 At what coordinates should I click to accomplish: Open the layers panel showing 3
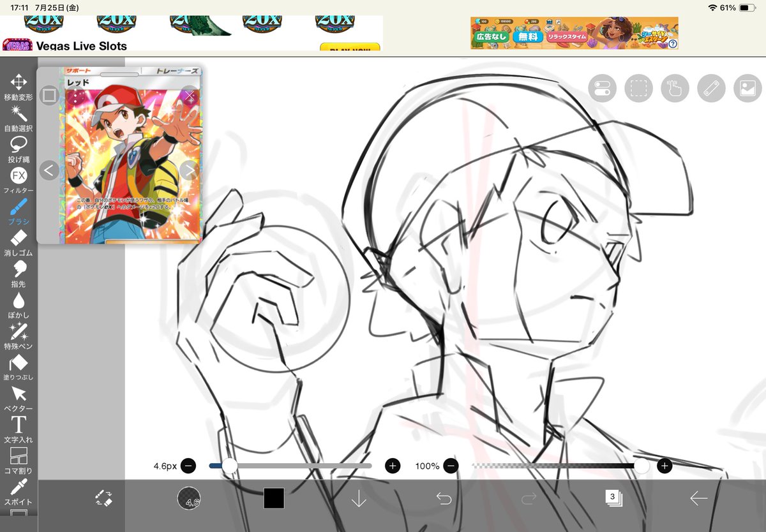pos(613,498)
